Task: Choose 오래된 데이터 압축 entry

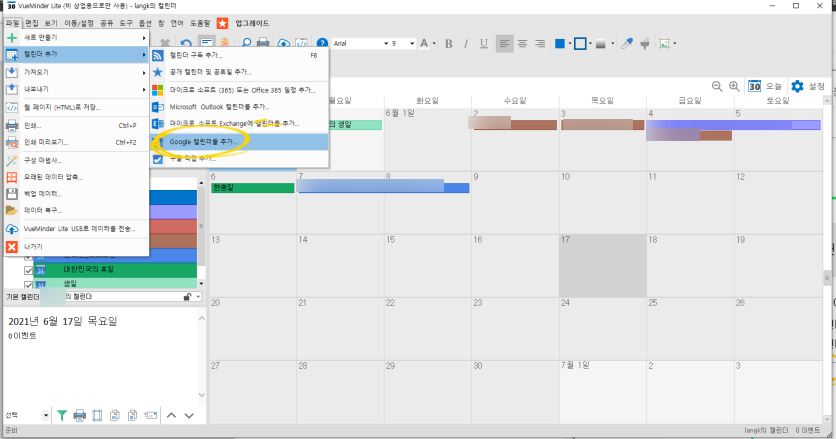Action: (77, 177)
